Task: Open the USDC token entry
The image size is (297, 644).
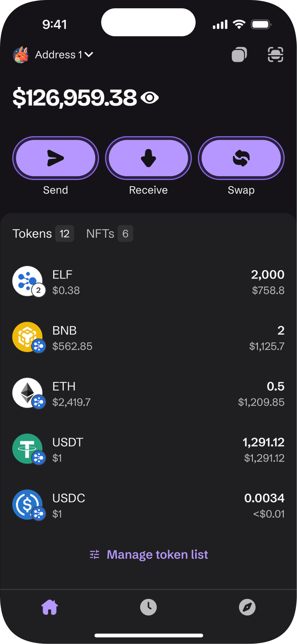Action: click(x=148, y=505)
